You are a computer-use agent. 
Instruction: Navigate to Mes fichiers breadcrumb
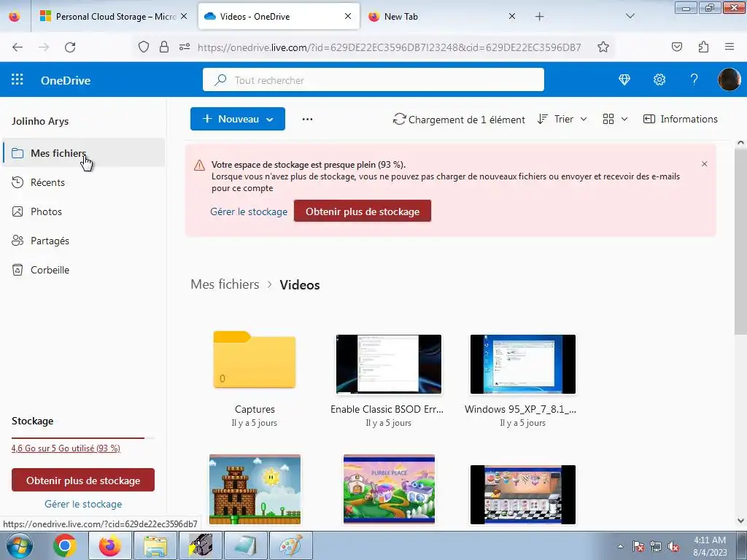(225, 285)
